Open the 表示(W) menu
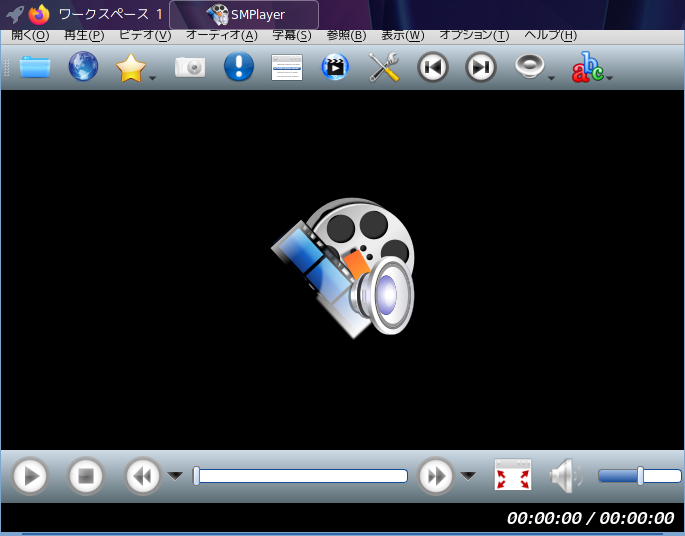The height and width of the screenshot is (536, 685). [x=403, y=35]
